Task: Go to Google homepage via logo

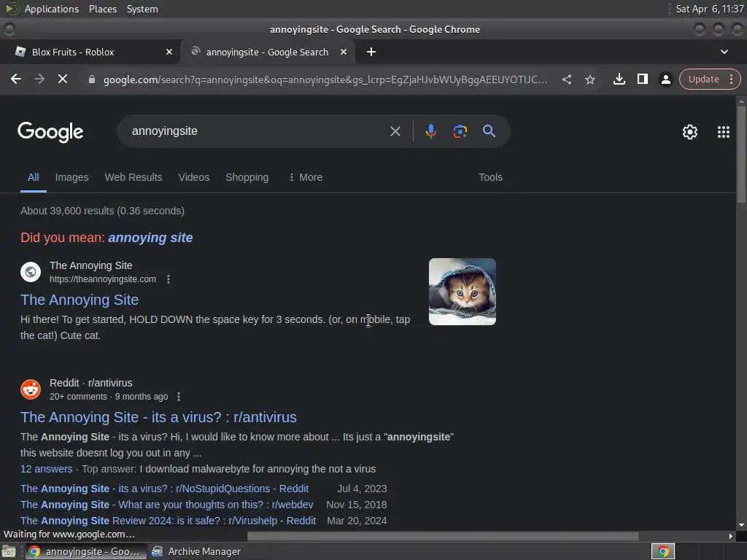Action: coord(50,132)
